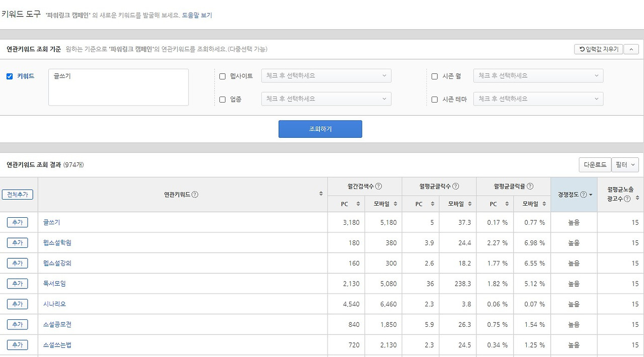Click the 전체추가 button
Screen dimensions: 644x357
17,195
